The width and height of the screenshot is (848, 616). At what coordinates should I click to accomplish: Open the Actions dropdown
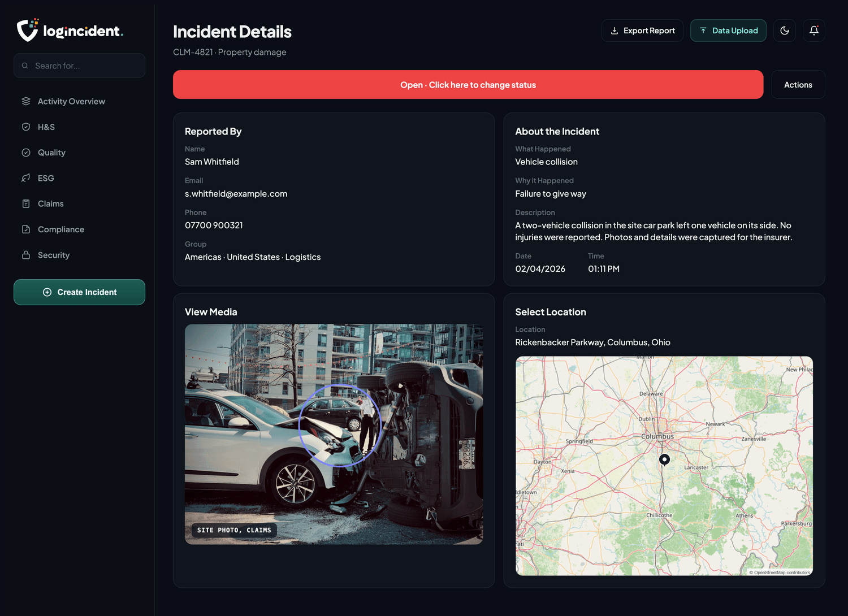click(798, 85)
